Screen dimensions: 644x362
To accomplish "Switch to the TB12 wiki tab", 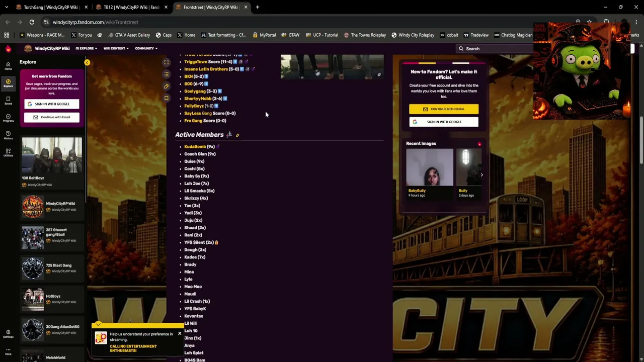I will [x=131, y=7].
